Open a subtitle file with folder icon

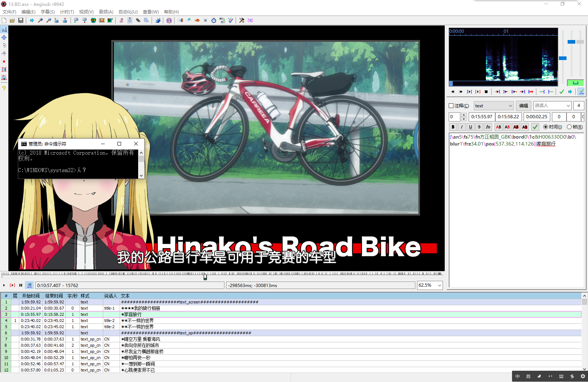pos(12,20)
